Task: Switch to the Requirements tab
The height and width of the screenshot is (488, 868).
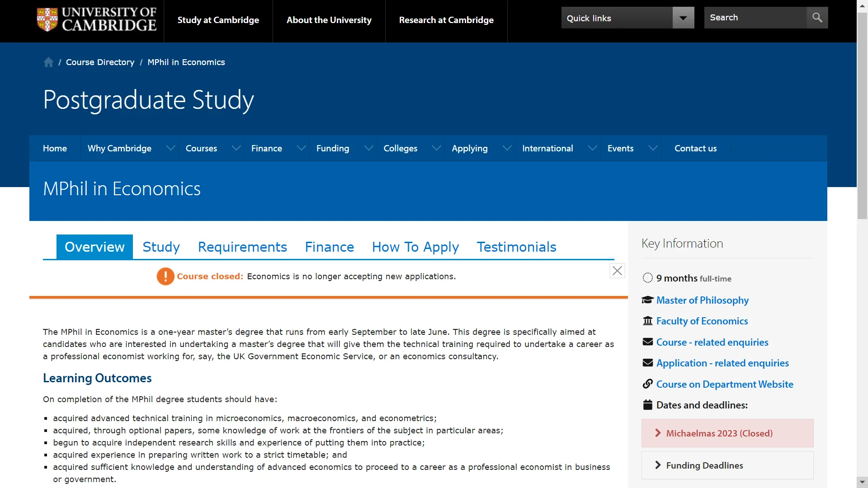Action: 242,247
